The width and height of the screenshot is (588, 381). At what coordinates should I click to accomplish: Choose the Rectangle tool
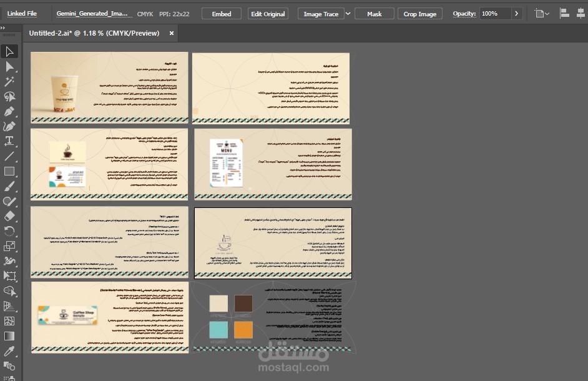pyautogui.click(x=9, y=172)
